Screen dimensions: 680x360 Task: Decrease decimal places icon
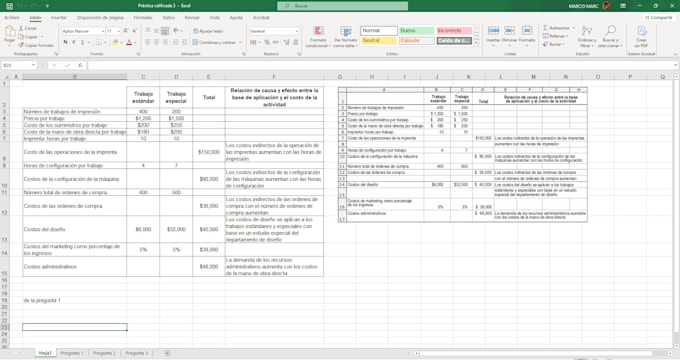296,43
